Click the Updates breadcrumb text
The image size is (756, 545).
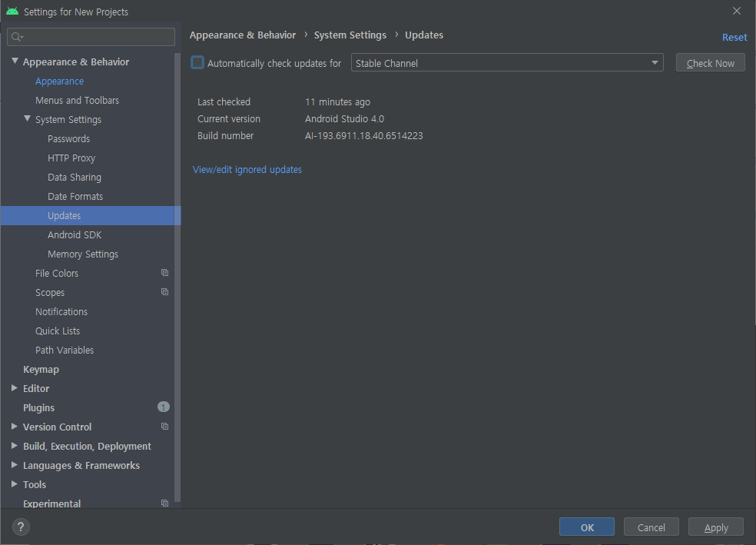(x=424, y=35)
